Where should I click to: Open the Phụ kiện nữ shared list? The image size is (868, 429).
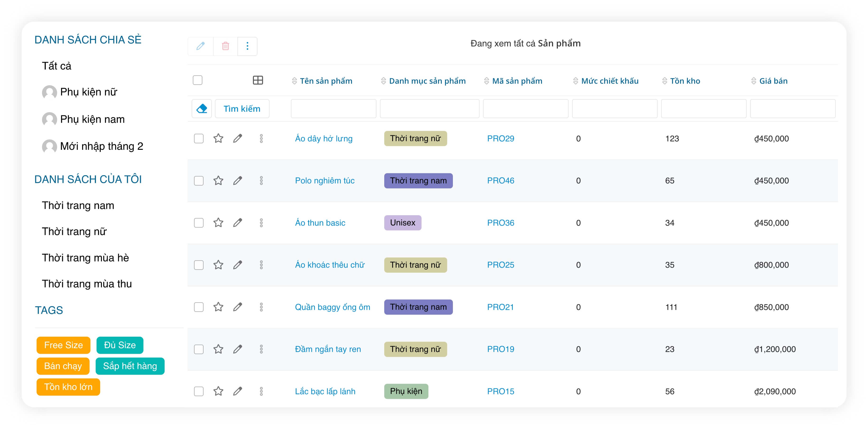tap(80, 92)
